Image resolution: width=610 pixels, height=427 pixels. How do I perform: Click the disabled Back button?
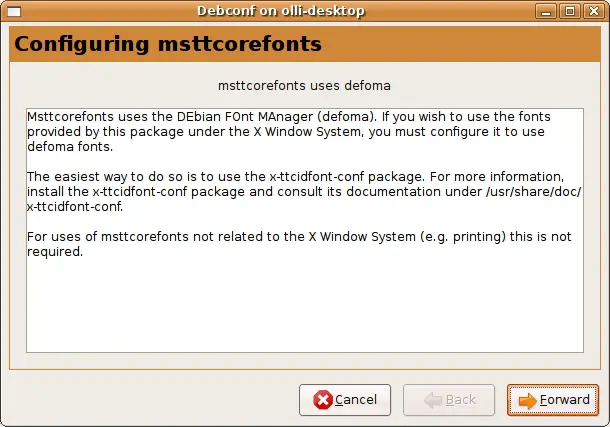[x=449, y=400]
